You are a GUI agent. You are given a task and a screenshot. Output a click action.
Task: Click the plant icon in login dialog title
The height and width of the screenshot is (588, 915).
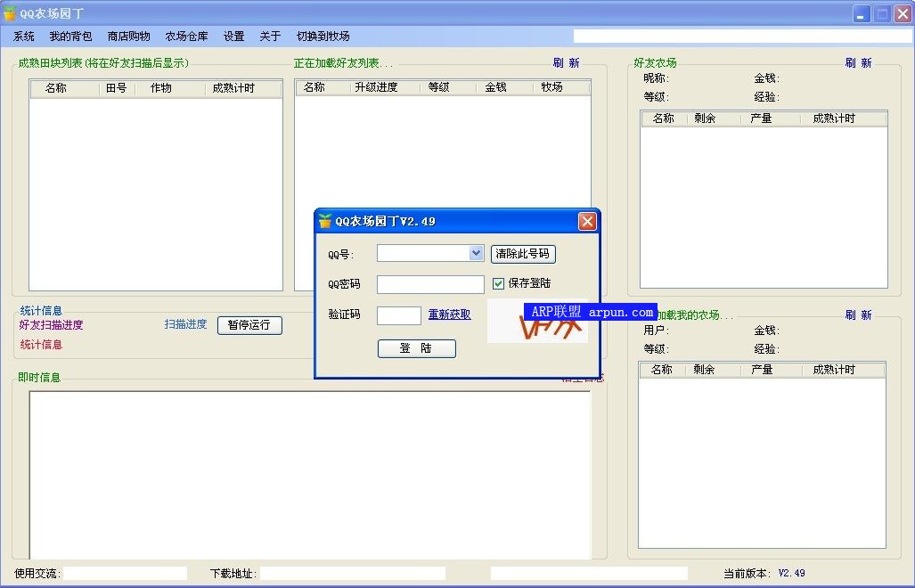pos(325,221)
